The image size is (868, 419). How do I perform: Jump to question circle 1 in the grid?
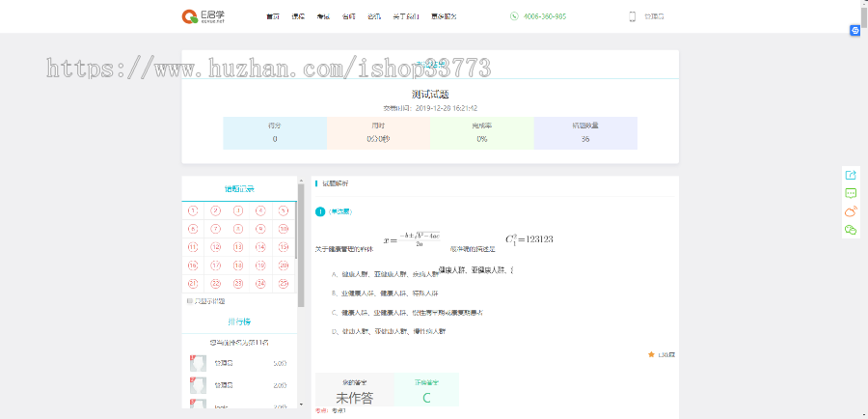point(193,210)
